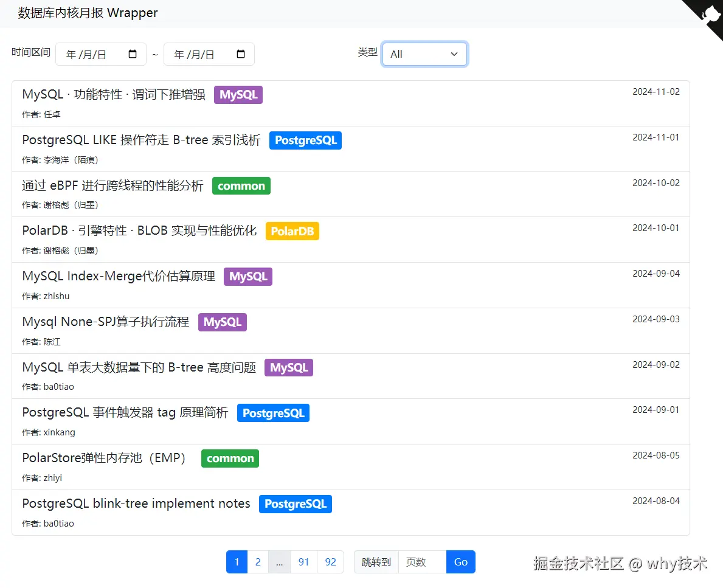
Task: Click the date 2024-08-05
Action: coord(656,455)
